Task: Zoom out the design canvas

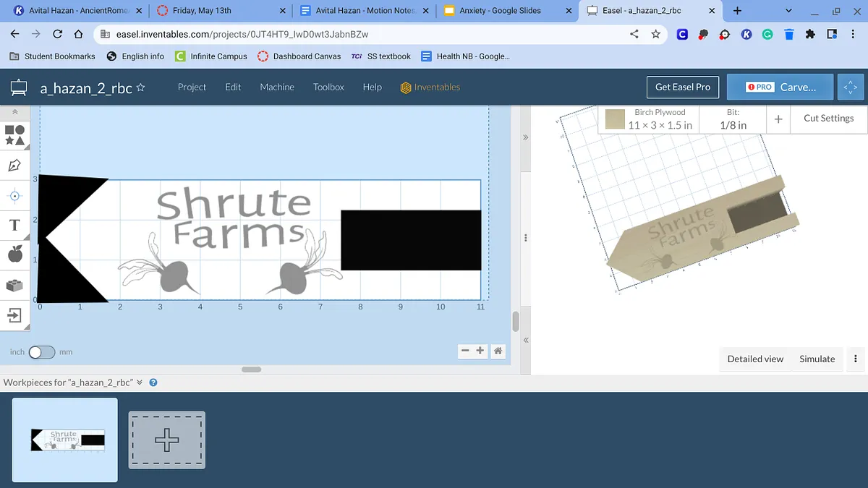Action: click(465, 351)
